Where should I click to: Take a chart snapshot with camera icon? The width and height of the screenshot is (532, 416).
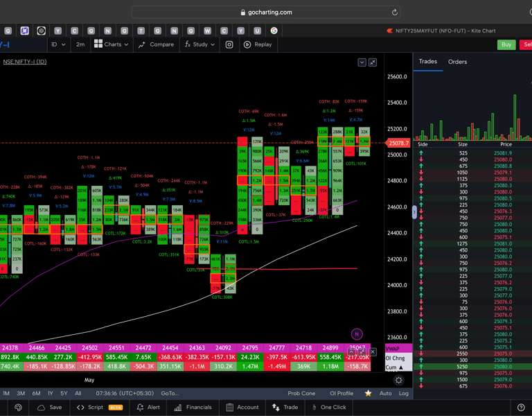tap(229, 44)
